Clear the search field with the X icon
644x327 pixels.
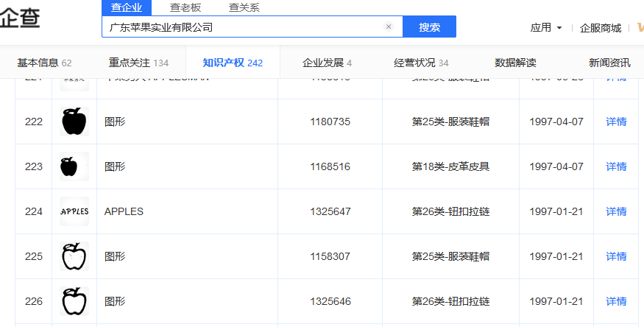(x=388, y=27)
